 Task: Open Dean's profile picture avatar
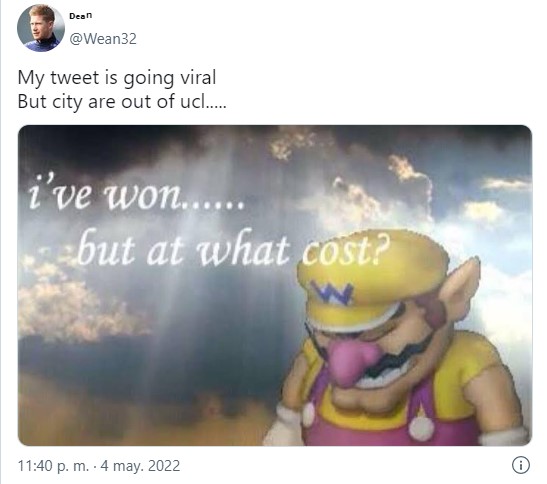[40, 28]
